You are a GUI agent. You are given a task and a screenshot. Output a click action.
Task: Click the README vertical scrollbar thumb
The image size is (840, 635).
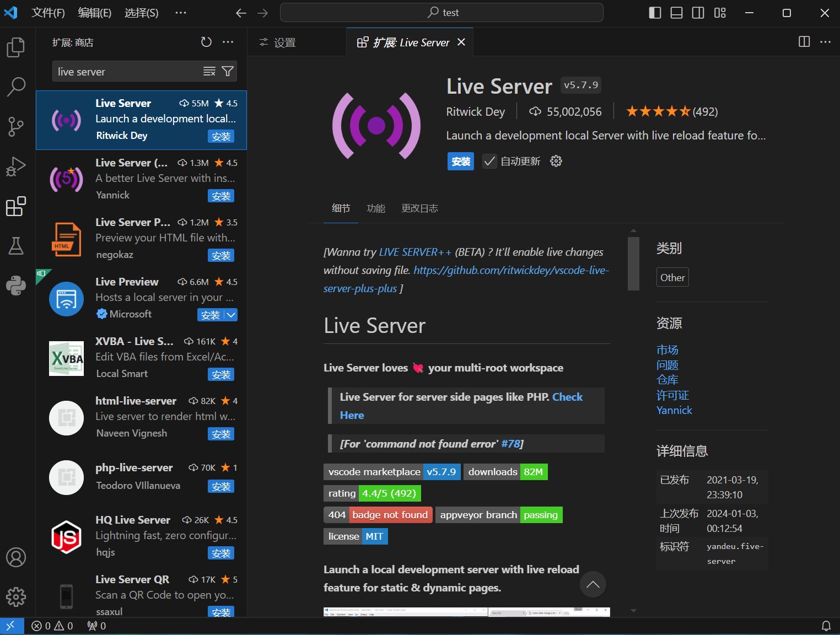(633, 263)
